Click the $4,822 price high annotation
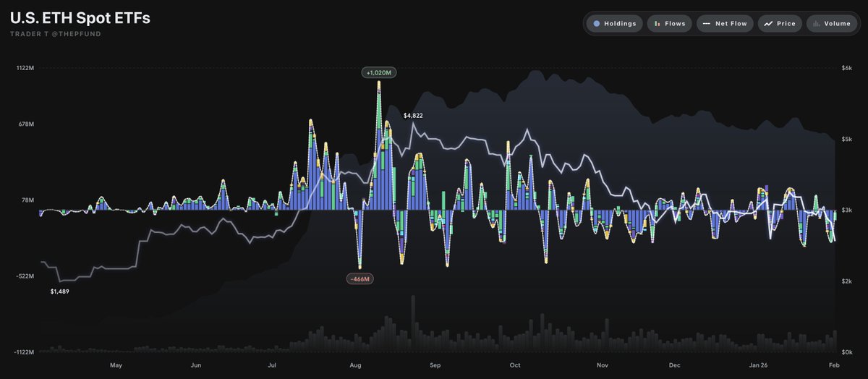Viewport: 868px width, 379px height. pos(413,116)
